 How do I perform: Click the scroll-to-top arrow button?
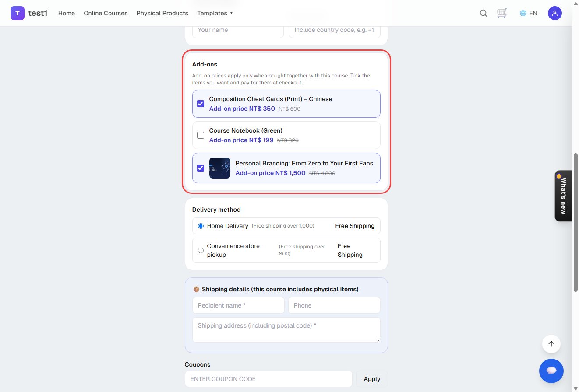click(551, 344)
